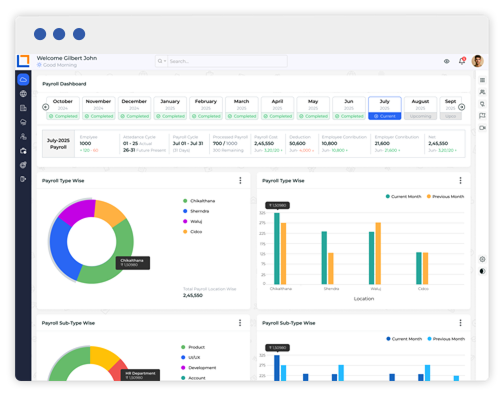Open the settings gear icon in right panel

coord(482,259)
